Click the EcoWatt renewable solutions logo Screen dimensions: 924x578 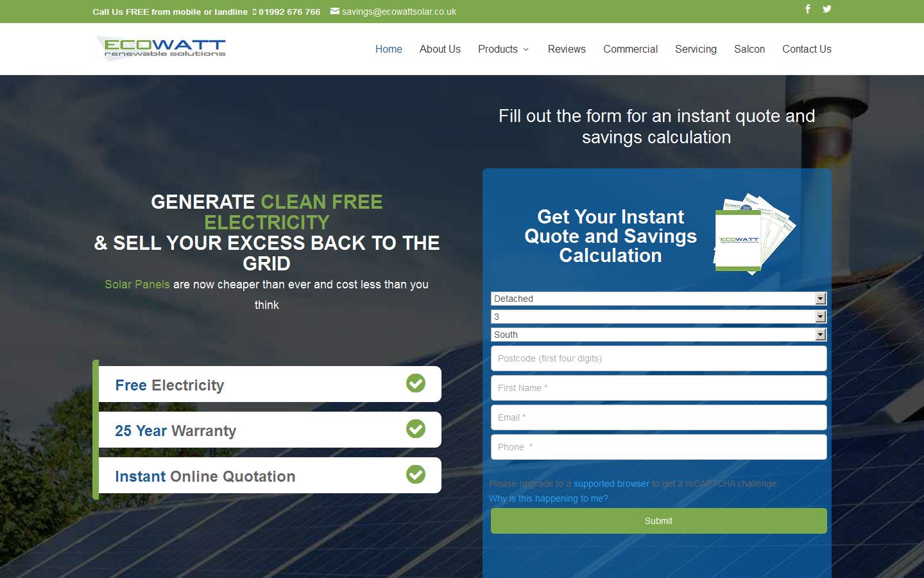pos(160,48)
